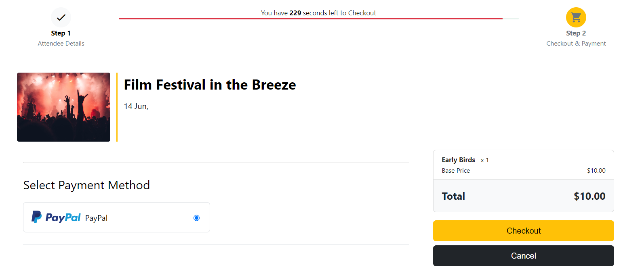The width and height of the screenshot is (644, 278).
Task: Click the 'x 1' ticket quantity
Action: (485, 160)
